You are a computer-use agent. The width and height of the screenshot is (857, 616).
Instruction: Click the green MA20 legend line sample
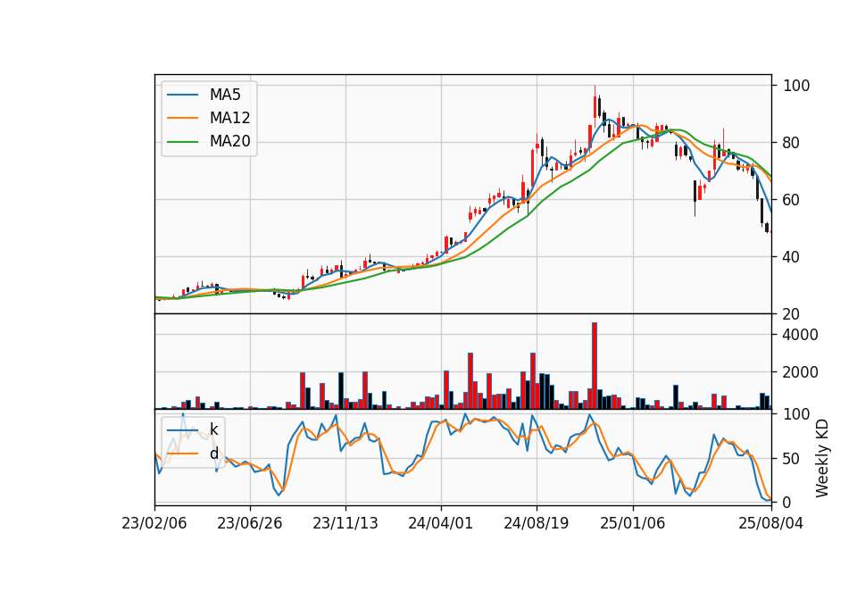pos(182,142)
